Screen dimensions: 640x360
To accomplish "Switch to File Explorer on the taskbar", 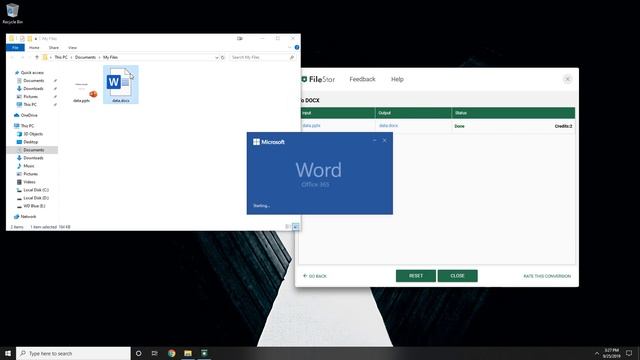I will (x=188, y=353).
